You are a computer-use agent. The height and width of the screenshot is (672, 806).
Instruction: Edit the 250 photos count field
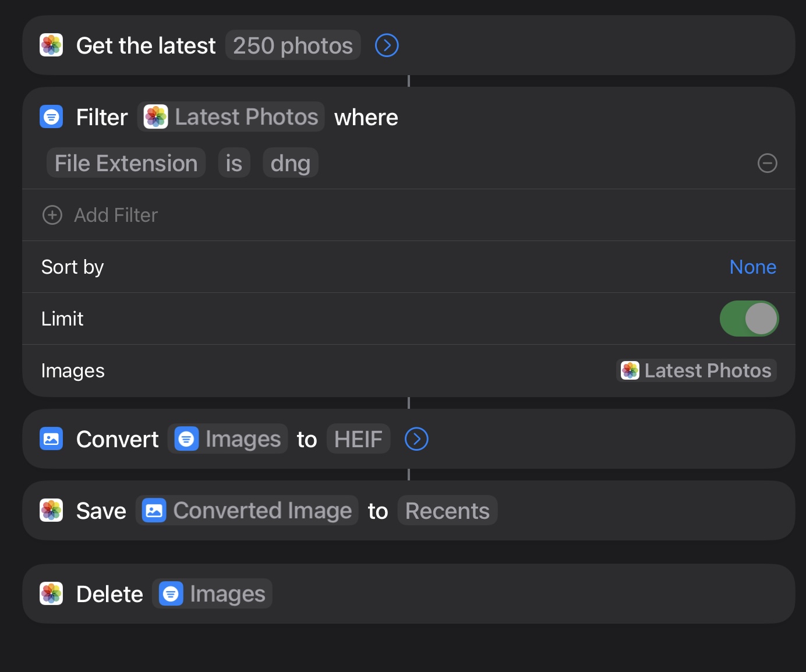click(x=293, y=45)
